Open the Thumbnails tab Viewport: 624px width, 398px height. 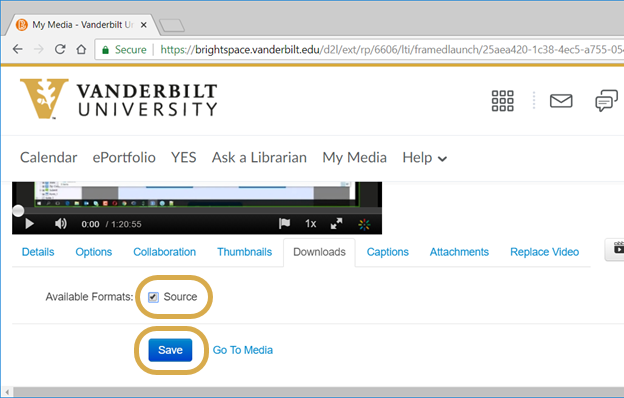(x=244, y=252)
